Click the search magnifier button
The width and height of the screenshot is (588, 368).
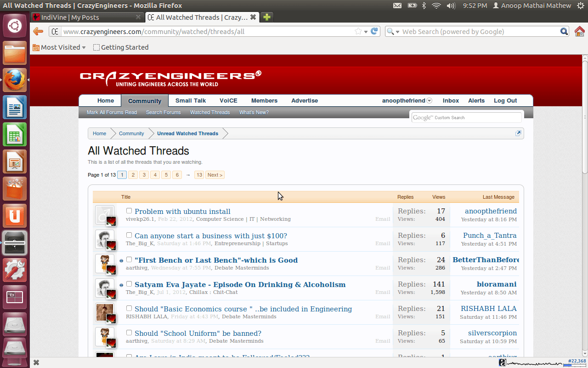tap(564, 31)
